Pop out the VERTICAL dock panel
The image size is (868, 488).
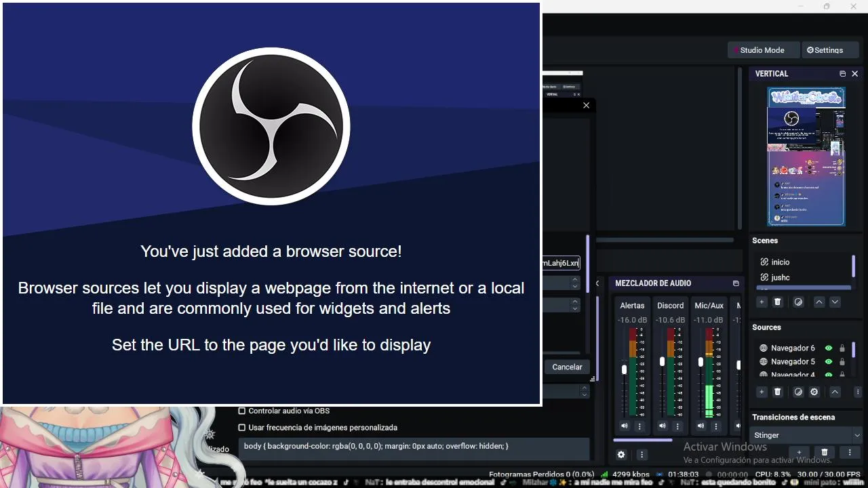pos(842,74)
